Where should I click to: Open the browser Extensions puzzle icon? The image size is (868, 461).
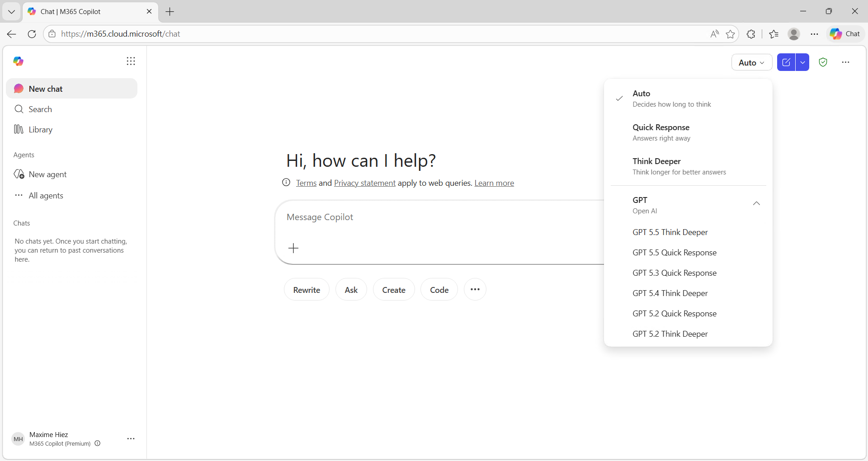click(751, 34)
